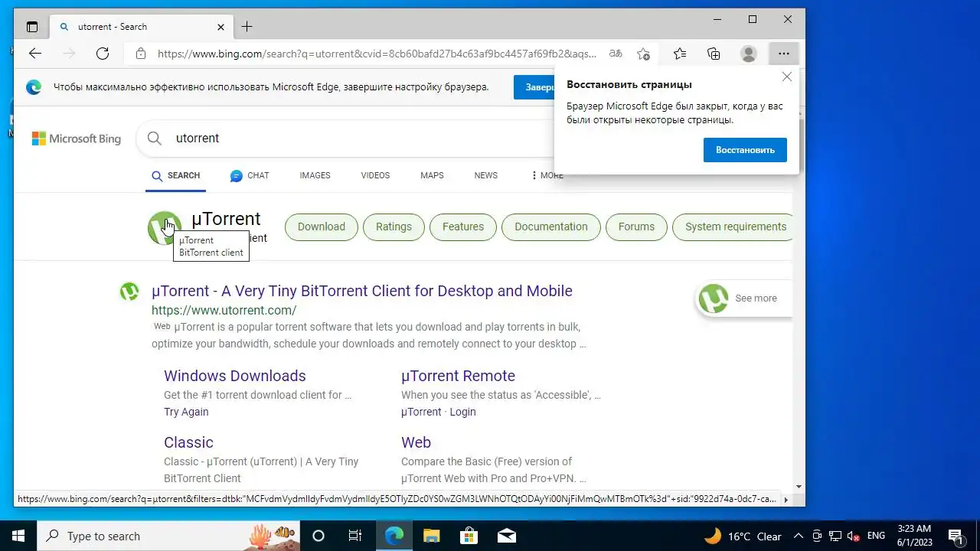Image resolution: width=980 pixels, height=551 pixels.
Task: Open the browser profile icon
Action: [x=749, y=54]
